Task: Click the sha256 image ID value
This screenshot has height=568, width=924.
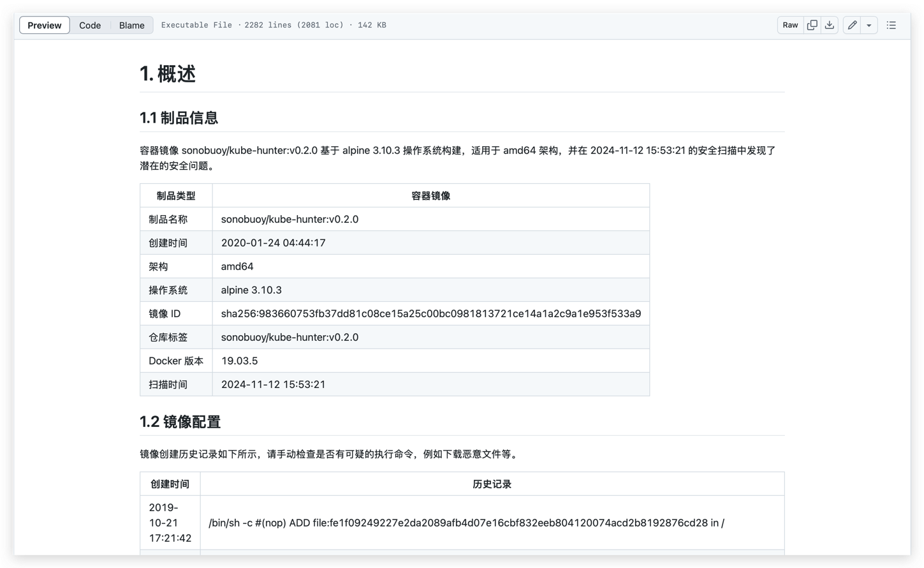Action: point(430,313)
